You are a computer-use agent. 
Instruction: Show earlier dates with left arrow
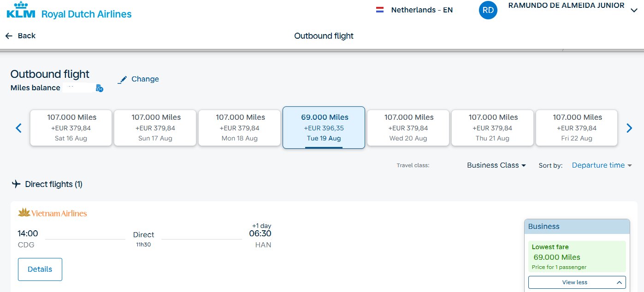(18, 128)
